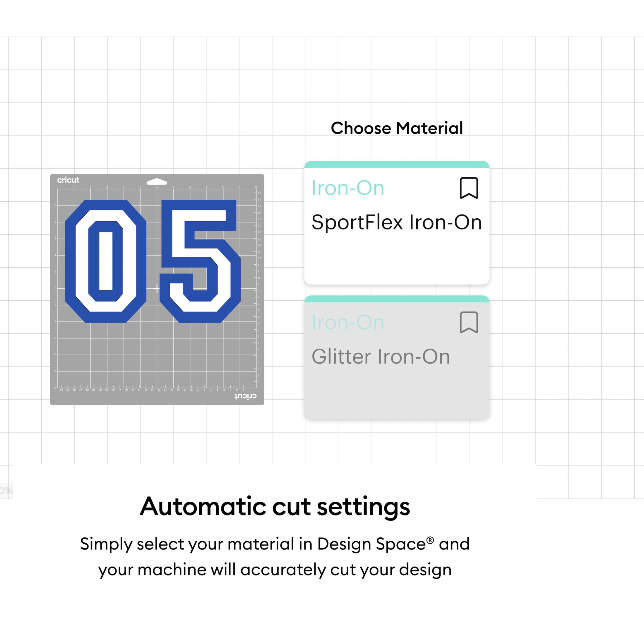Viewport: 644px width, 644px height.
Task: Click the Choose Material heading
Action: 397,128
